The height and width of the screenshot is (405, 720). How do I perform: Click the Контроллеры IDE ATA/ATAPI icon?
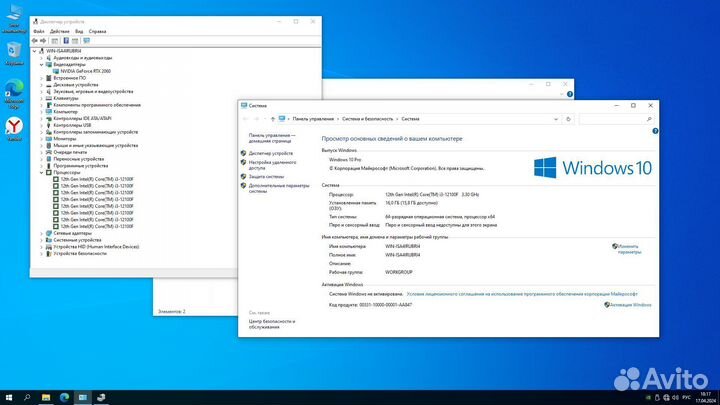[49, 118]
